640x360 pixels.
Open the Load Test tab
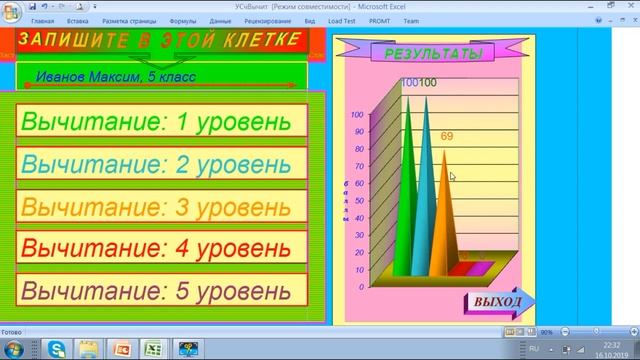tap(342, 21)
